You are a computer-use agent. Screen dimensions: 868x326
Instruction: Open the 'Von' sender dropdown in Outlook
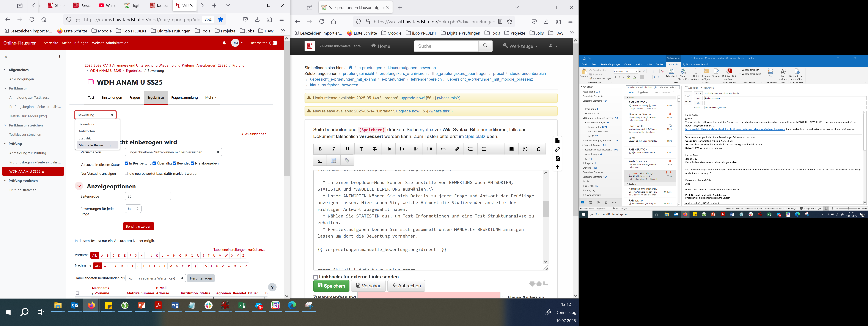698,93
